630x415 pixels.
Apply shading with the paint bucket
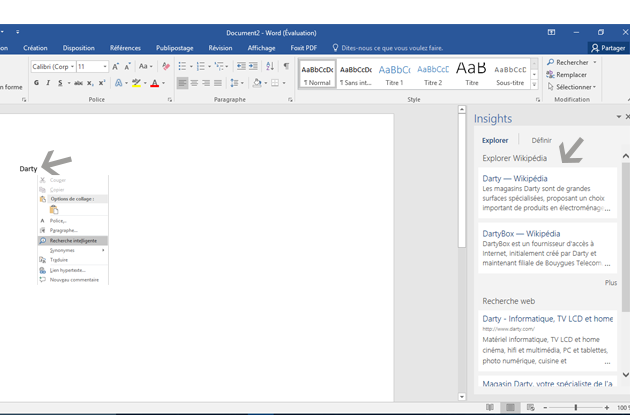(x=257, y=83)
